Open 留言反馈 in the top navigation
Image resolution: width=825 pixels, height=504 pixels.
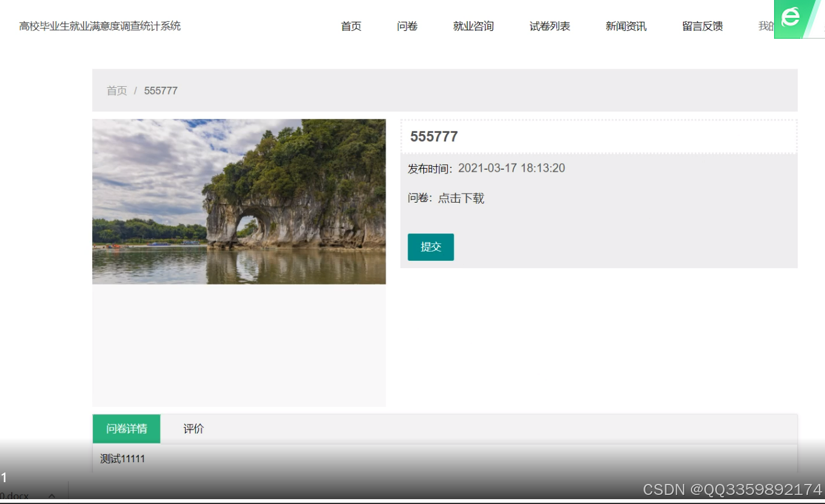[702, 26]
